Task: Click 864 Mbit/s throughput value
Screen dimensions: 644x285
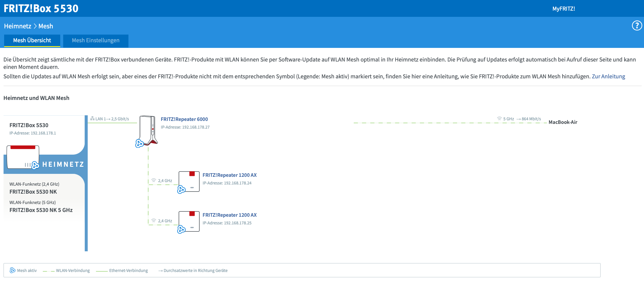Action: [531, 119]
